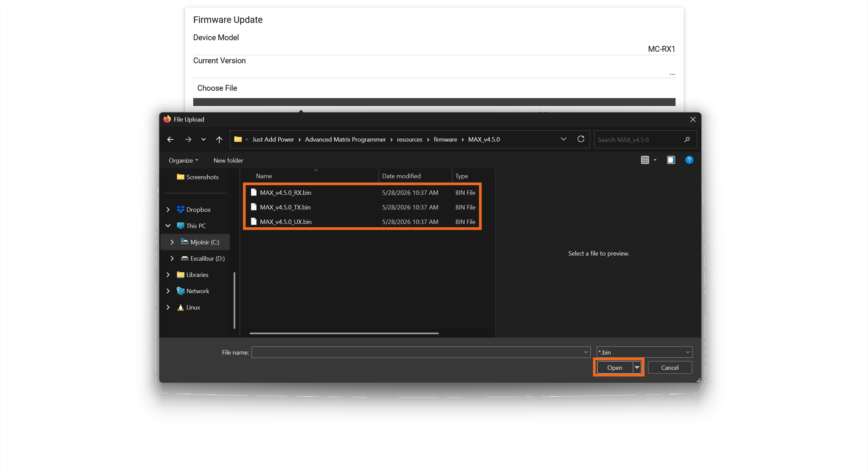This screenshot has width=868, height=473.
Task: Open the *.bin file type filter
Action: [x=644, y=352]
